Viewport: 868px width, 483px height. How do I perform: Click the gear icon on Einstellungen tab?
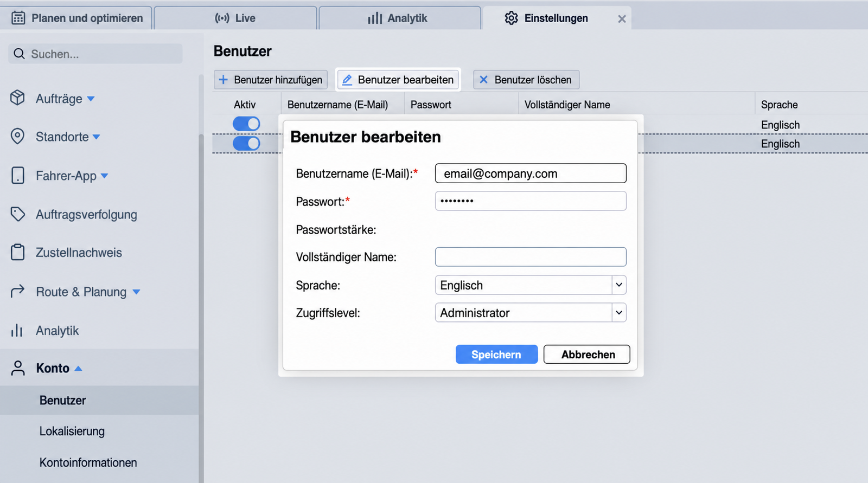tap(511, 18)
